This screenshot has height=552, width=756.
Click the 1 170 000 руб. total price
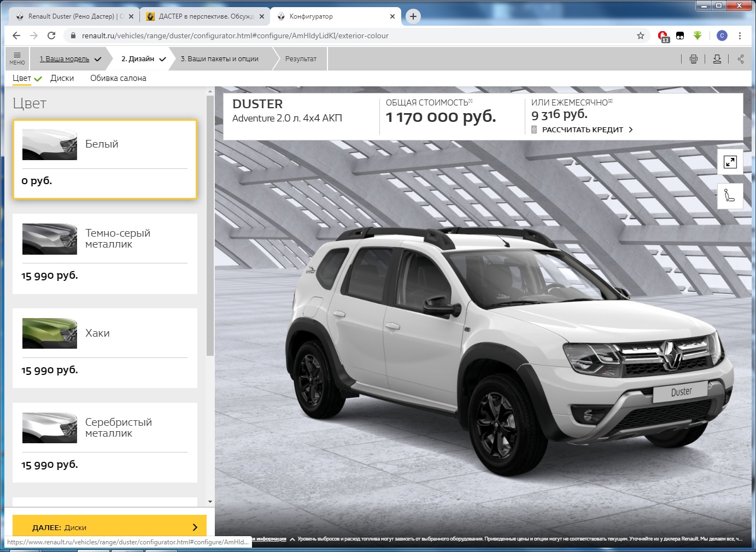tap(441, 116)
